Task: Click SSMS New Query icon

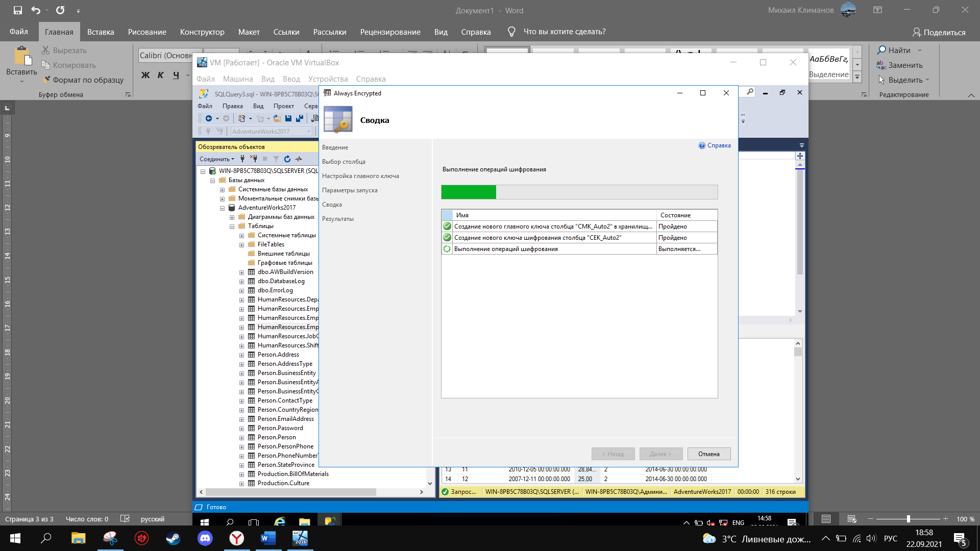Action: [x=242, y=118]
